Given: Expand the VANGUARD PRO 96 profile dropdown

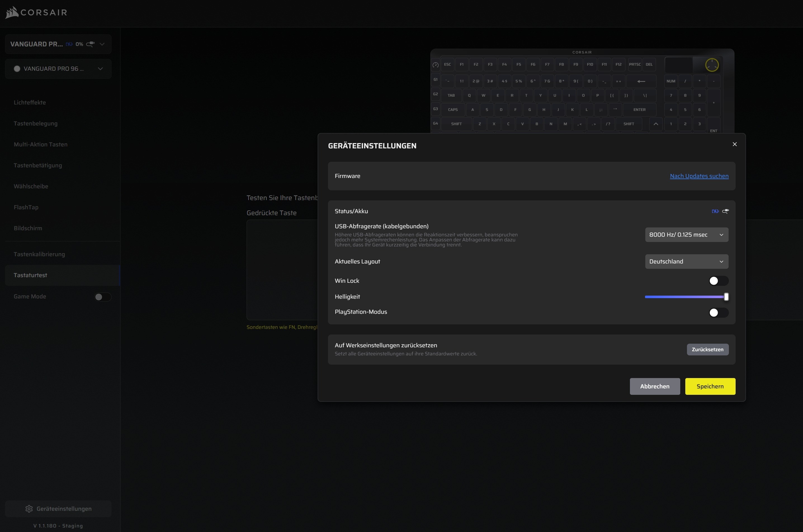Looking at the screenshot, I should coord(100,69).
